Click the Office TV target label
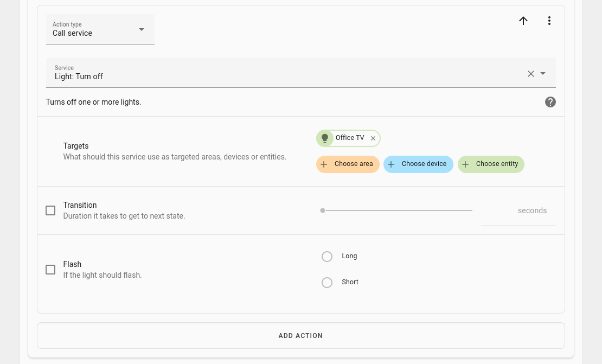Image resolution: width=602 pixels, height=364 pixels. (x=350, y=138)
